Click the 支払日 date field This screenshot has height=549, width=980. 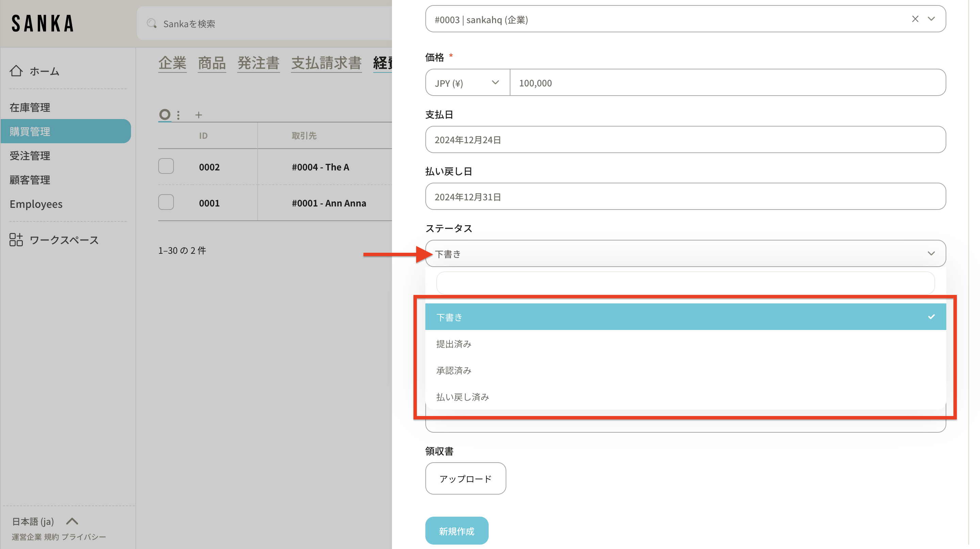(685, 140)
